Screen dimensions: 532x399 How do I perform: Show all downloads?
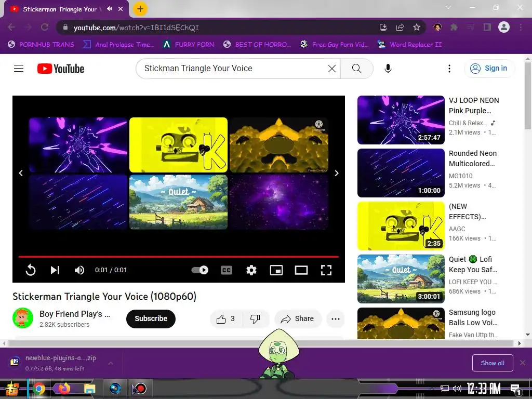493,363
